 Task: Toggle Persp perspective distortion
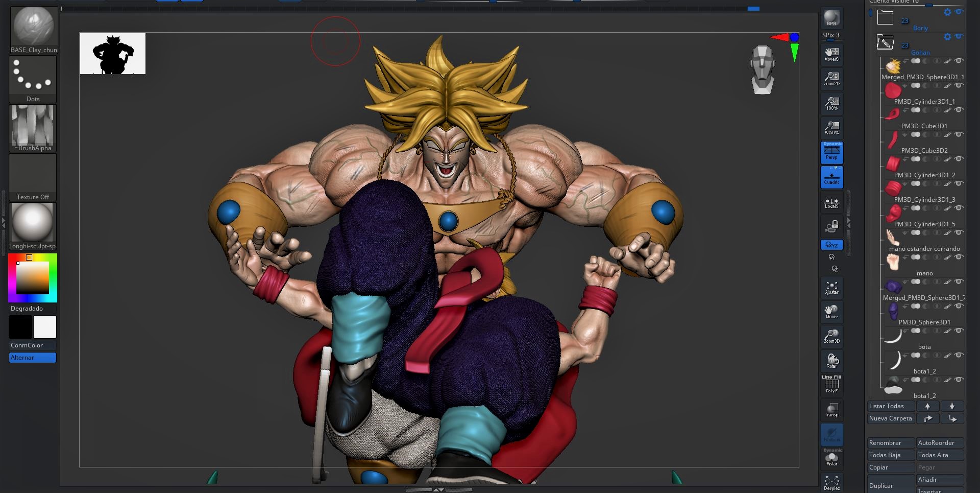coord(831,152)
